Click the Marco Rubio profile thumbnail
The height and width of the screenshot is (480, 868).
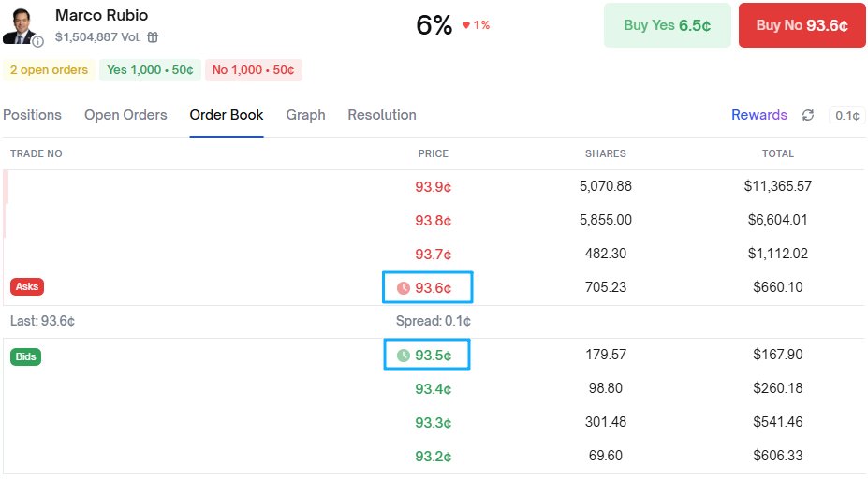click(x=21, y=26)
